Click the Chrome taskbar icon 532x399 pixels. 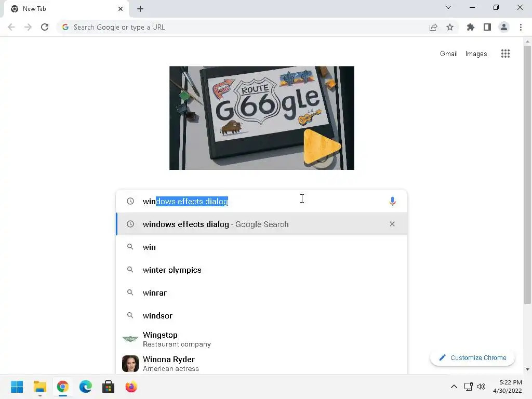click(x=63, y=387)
